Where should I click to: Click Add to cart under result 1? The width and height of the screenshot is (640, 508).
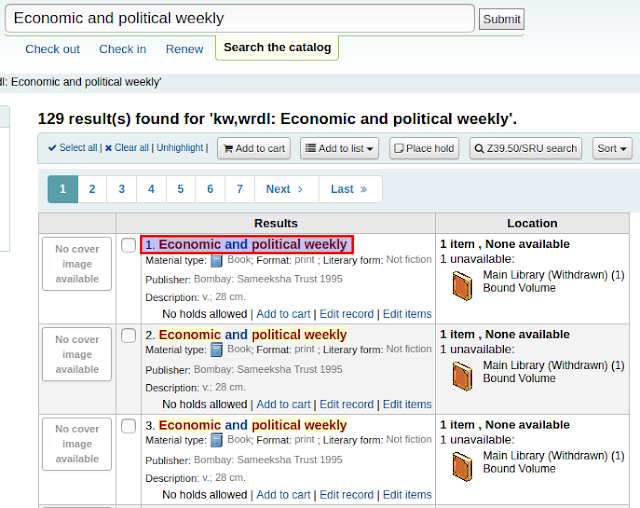point(283,314)
